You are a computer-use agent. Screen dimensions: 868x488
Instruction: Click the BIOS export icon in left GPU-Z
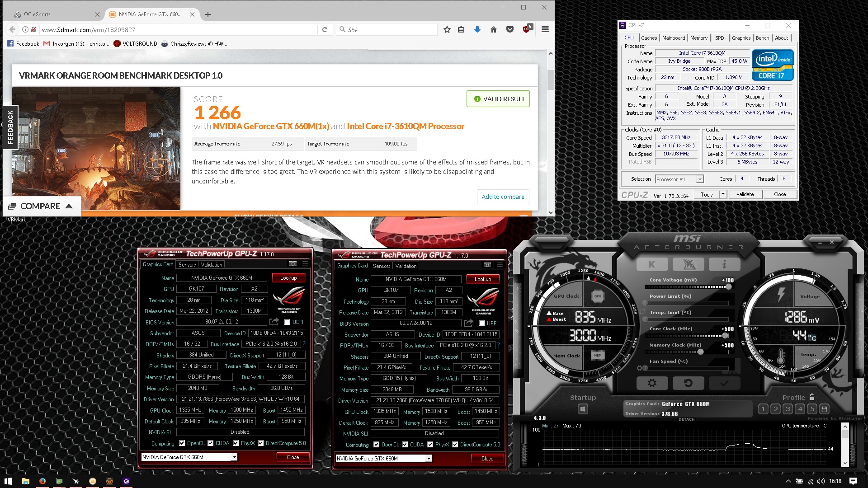click(x=274, y=322)
